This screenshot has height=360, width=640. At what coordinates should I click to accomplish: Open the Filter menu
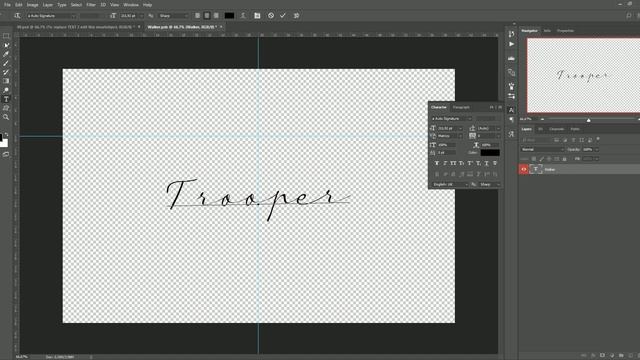tap(91, 5)
